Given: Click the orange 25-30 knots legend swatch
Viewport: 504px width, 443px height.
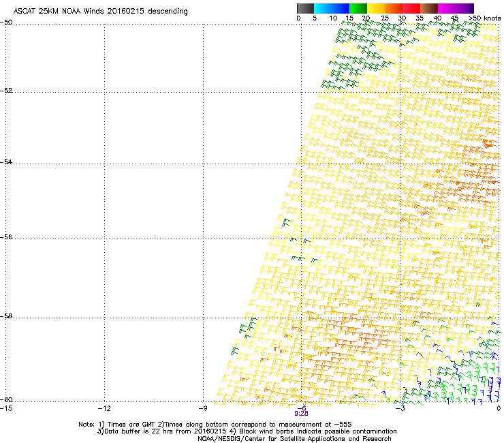Looking at the screenshot, I should point(394,8).
